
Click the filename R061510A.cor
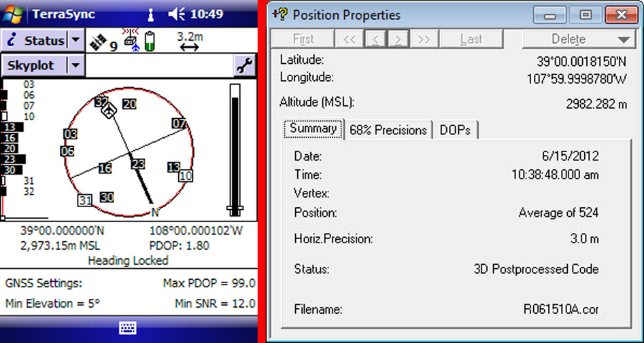point(561,310)
